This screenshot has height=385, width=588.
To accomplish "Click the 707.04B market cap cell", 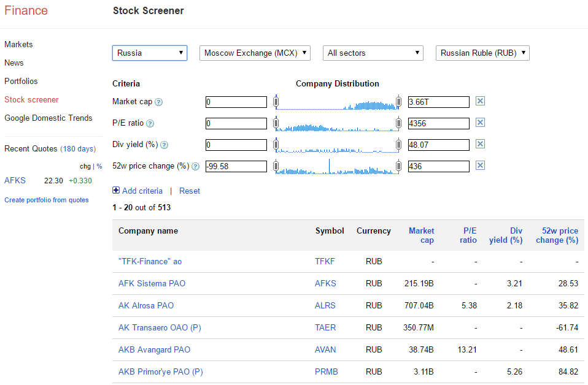I will coord(419,305).
